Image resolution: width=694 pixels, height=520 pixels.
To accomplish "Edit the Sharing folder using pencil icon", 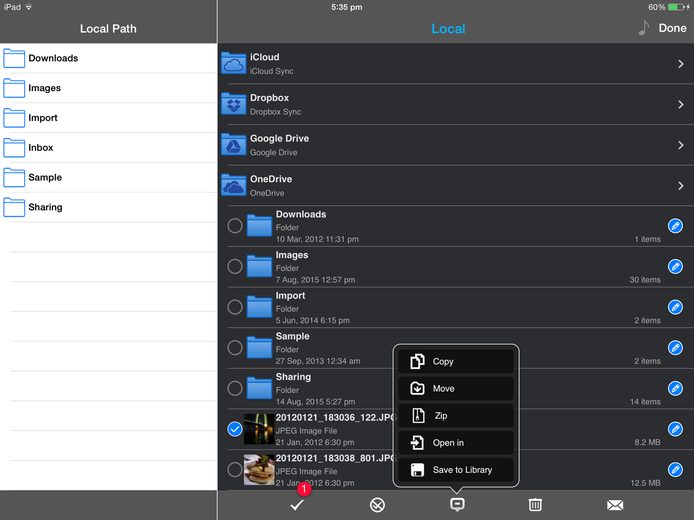I will click(x=675, y=388).
